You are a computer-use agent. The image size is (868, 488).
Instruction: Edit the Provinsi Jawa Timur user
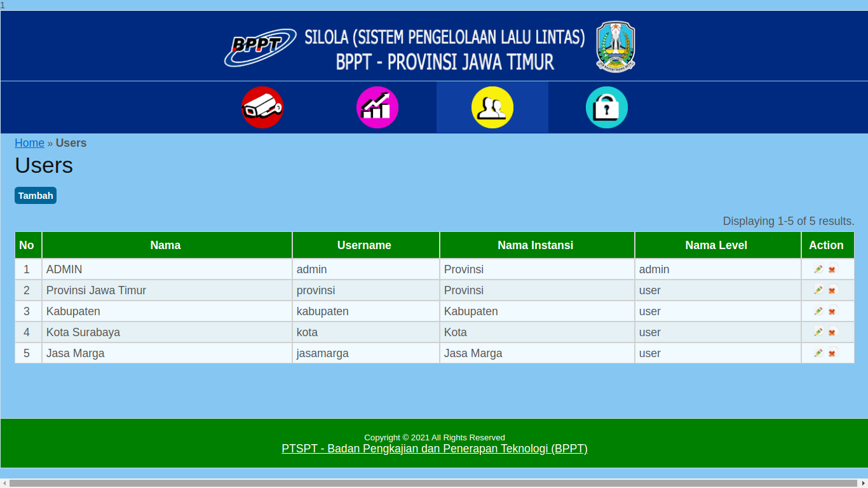click(818, 290)
